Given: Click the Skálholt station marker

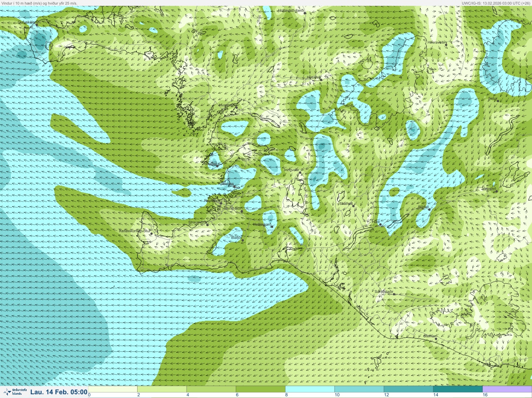Looking at the screenshot, I should coord(354,206).
